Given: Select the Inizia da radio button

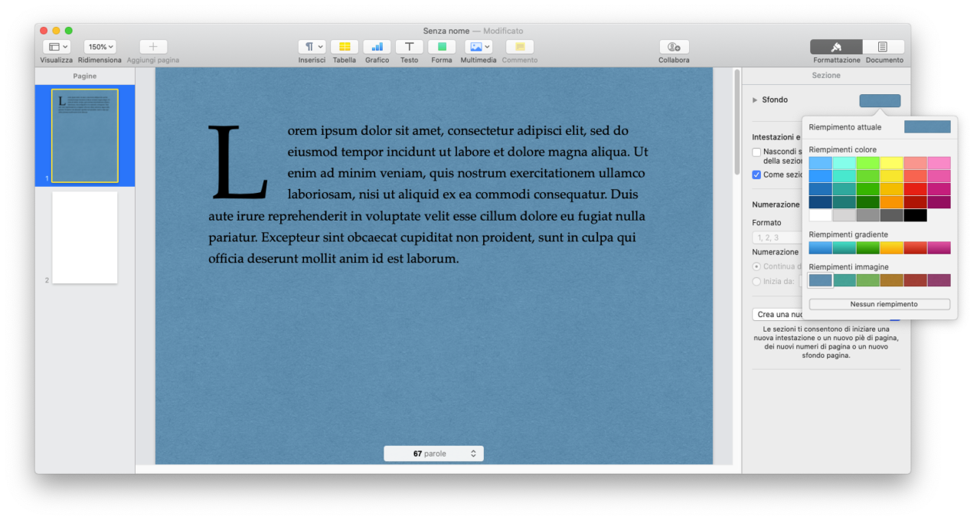Looking at the screenshot, I should pyautogui.click(x=756, y=281).
